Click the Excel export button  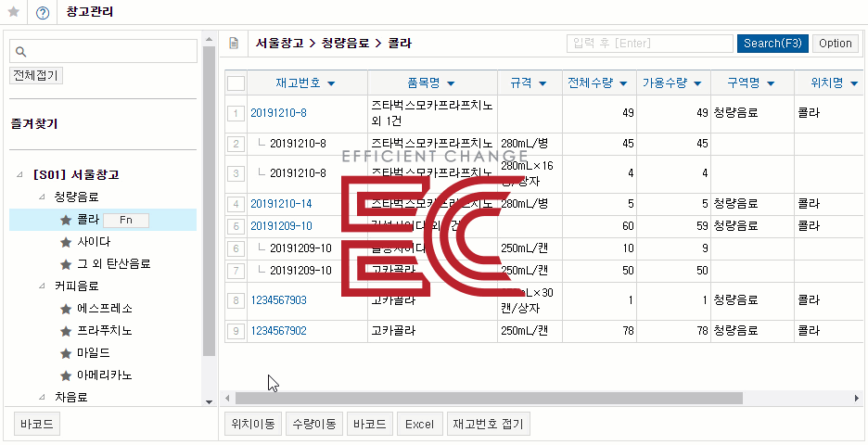(419, 425)
